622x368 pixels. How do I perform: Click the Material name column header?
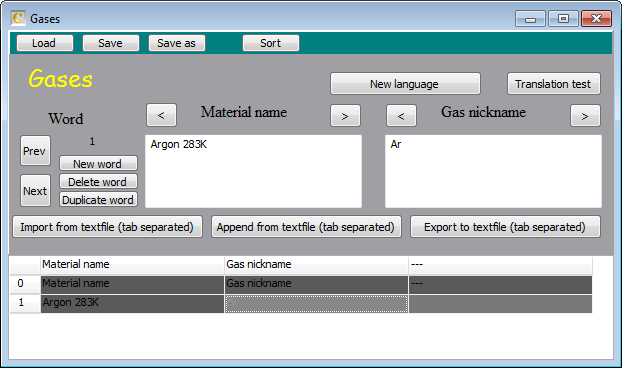(x=132, y=264)
